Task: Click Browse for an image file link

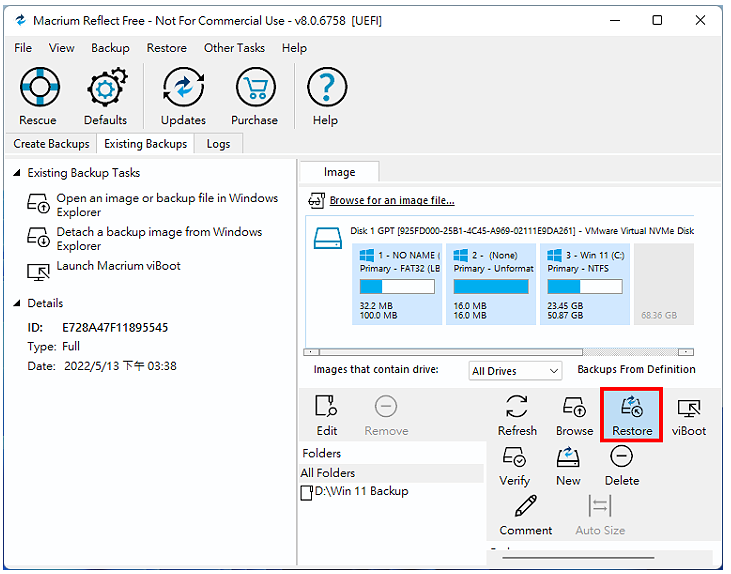Action: tap(392, 201)
